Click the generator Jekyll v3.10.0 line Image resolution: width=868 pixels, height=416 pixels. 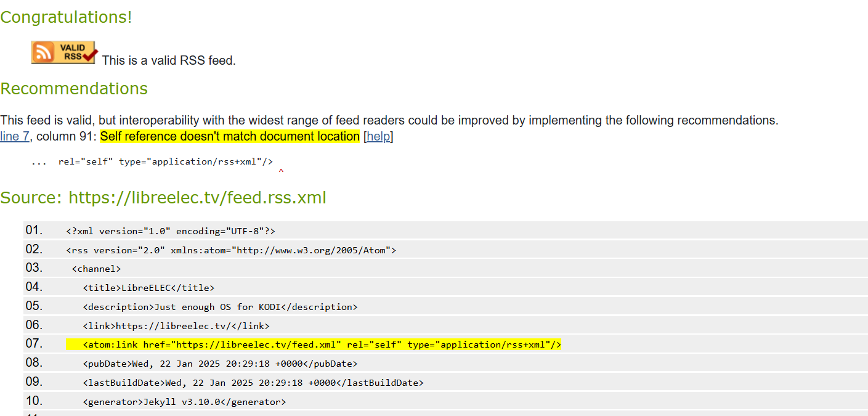(184, 402)
